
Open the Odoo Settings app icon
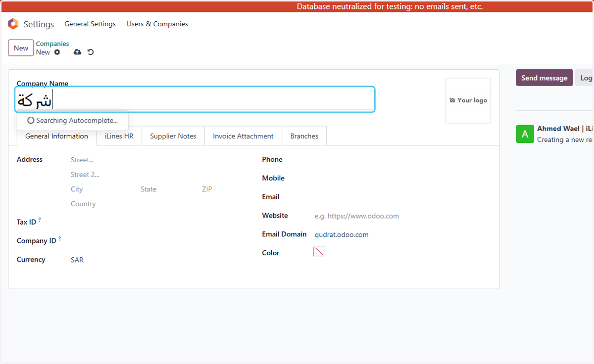(x=13, y=24)
